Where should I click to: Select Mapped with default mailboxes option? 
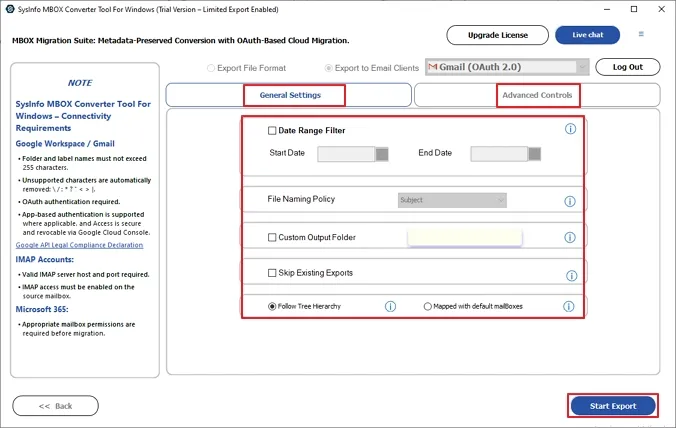(x=427, y=306)
